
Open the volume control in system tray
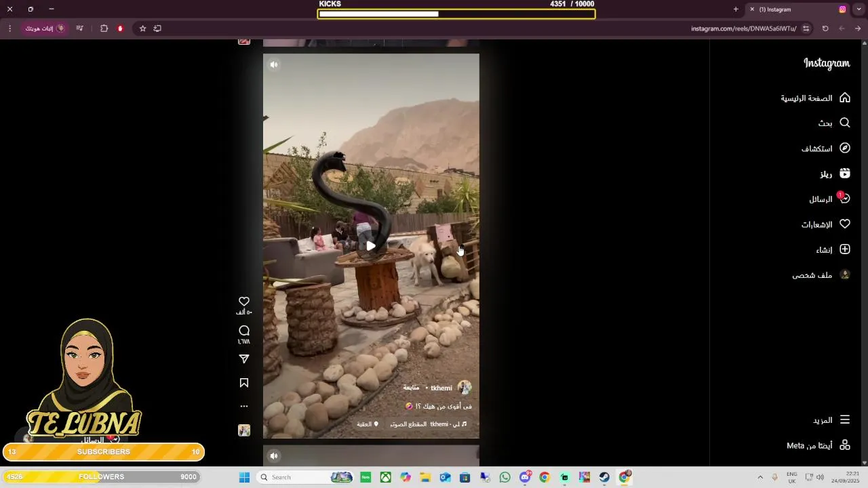click(820, 477)
